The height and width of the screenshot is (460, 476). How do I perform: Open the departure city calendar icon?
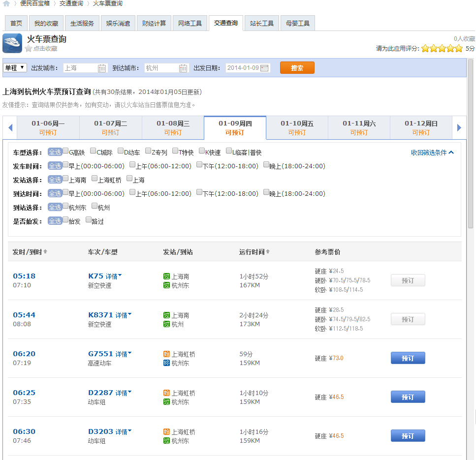tap(101, 69)
